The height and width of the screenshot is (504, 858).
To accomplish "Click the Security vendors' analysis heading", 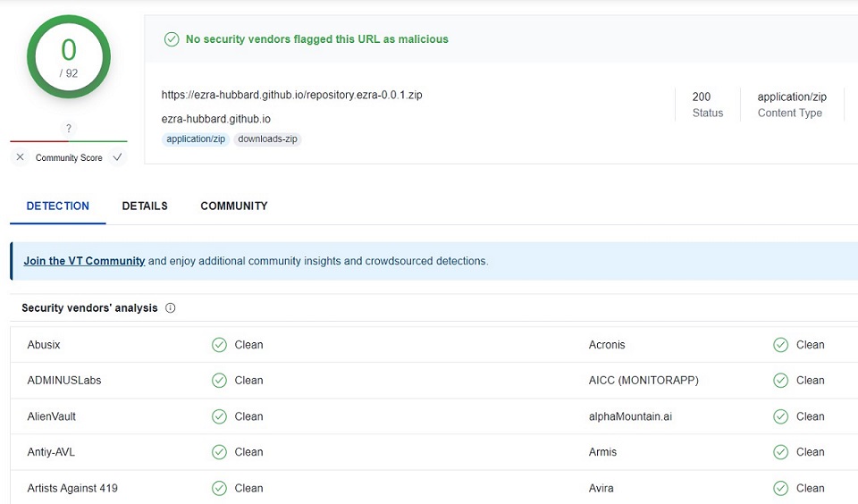I will (89, 308).
